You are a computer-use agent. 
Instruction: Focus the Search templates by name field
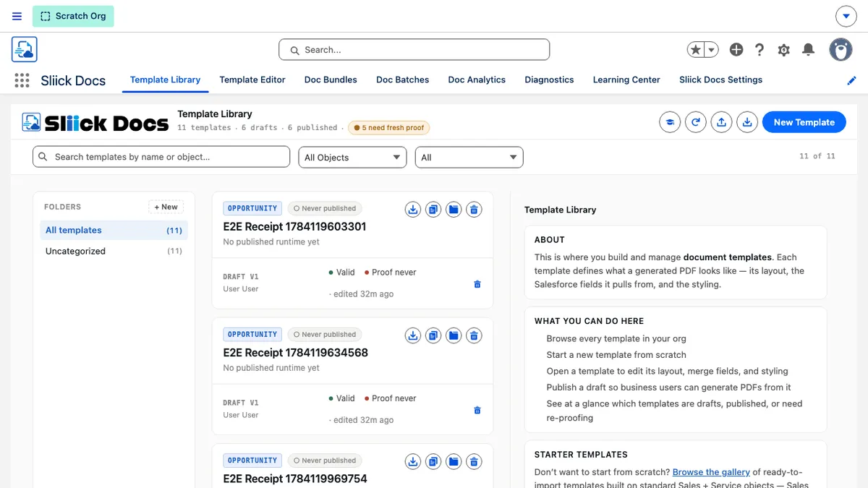(161, 157)
